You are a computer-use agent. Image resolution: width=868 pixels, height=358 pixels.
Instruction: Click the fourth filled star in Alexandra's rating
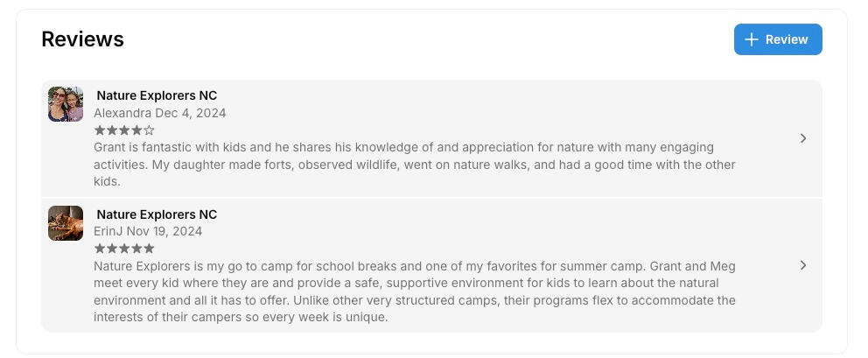tap(136, 130)
